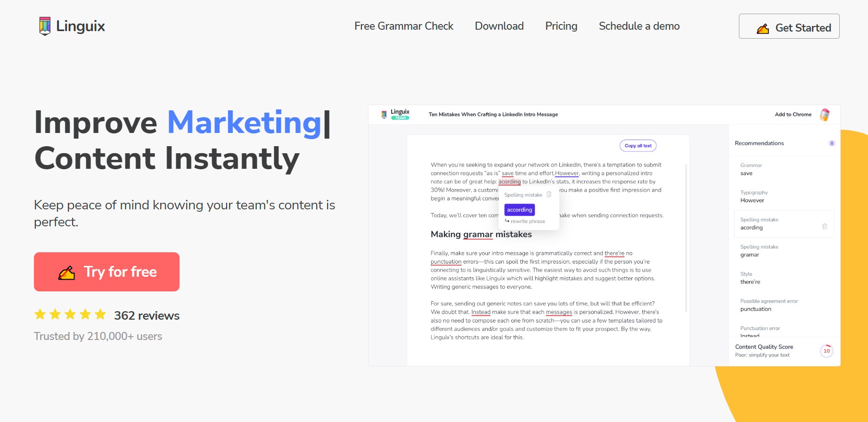Select the Possible agreement error 'punctuation' recommendation
The image size is (868, 422).
[784, 305]
